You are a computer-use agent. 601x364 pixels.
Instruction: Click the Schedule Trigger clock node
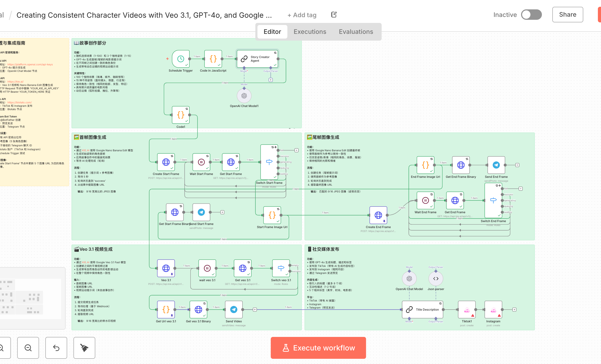tap(181, 59)
